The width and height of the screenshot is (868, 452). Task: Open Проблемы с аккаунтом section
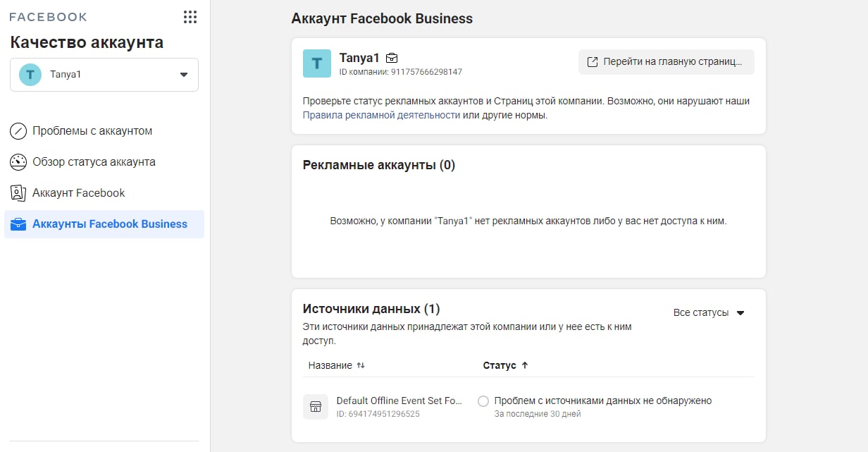[x=104, y=131]
